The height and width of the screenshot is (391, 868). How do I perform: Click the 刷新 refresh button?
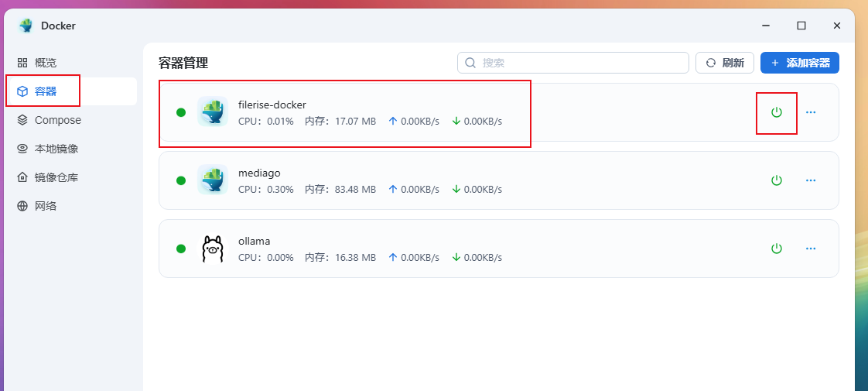725,63
